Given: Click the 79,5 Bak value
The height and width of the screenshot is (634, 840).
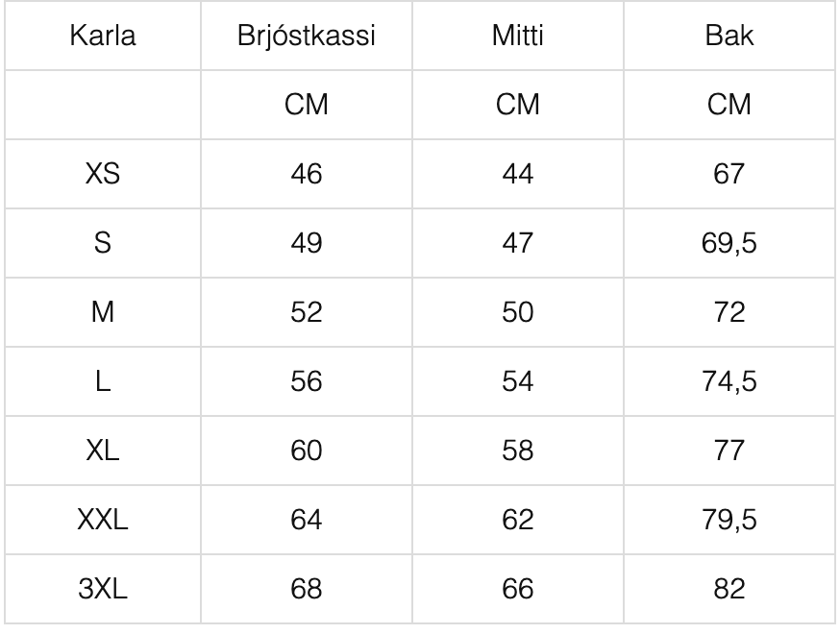Looking at the screenshot, I should point(729,520).
